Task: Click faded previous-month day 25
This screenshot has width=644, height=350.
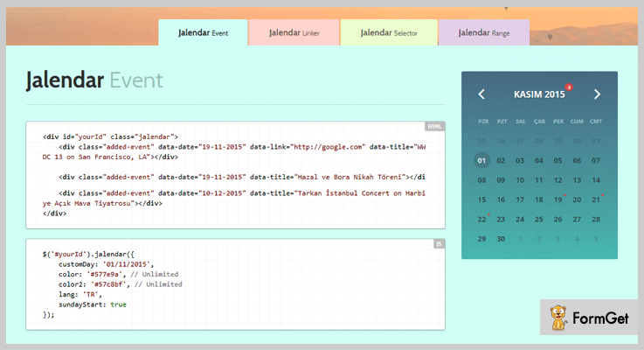Action: 481,141
